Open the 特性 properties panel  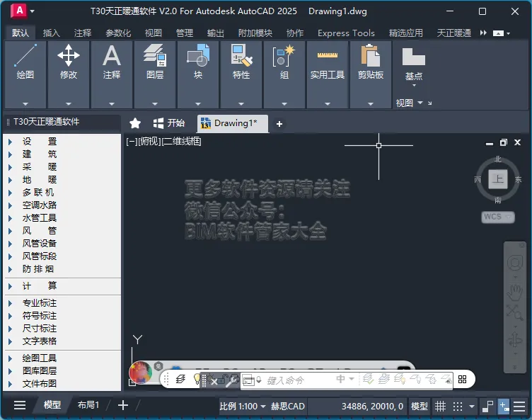pos(241,74)
